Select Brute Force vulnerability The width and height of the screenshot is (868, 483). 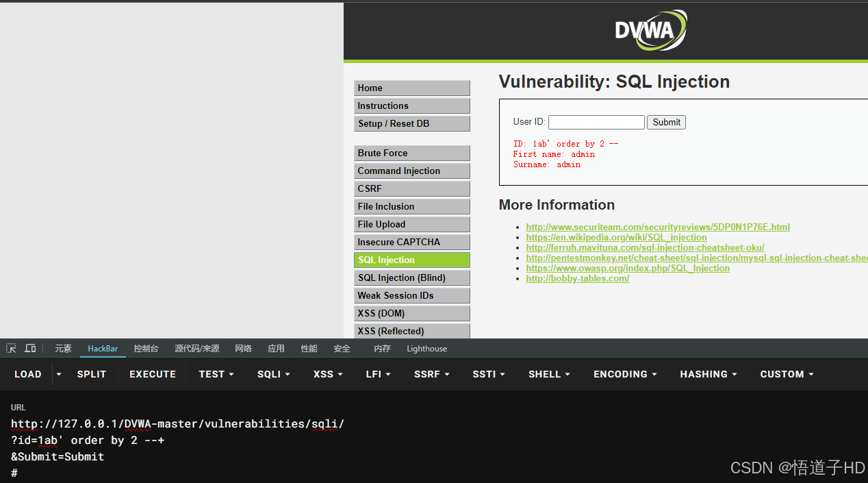click(x=412, y=153)
